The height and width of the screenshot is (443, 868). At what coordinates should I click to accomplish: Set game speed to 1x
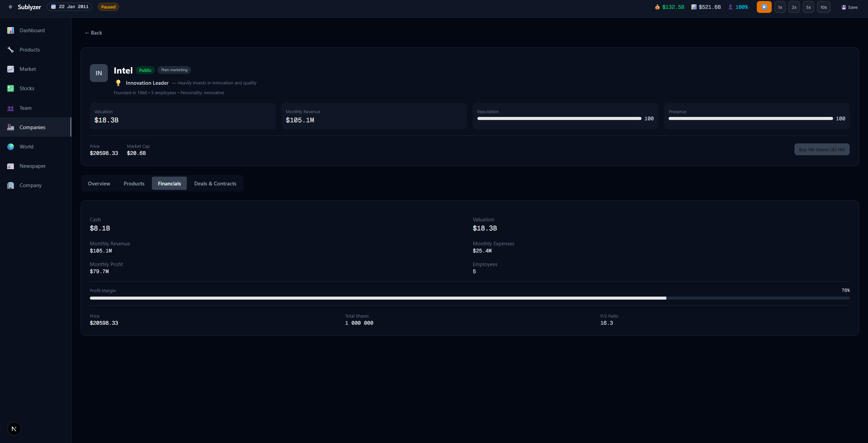(780, 7)
